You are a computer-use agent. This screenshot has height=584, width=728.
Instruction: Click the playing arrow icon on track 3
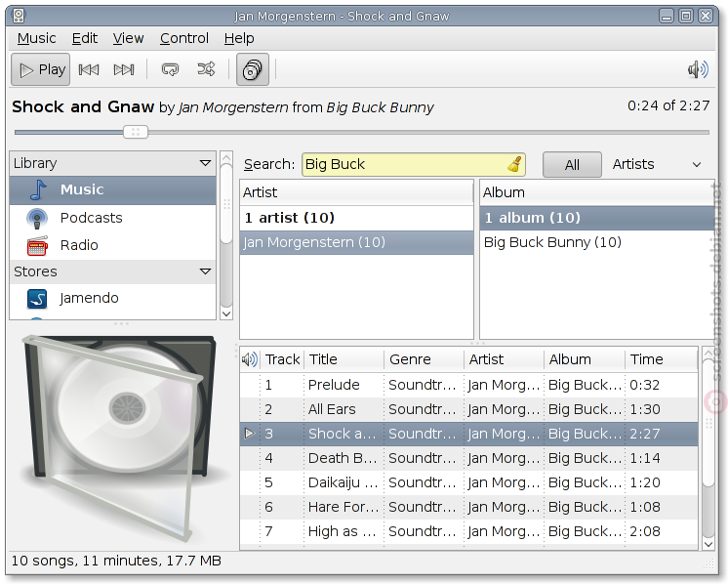250,434
